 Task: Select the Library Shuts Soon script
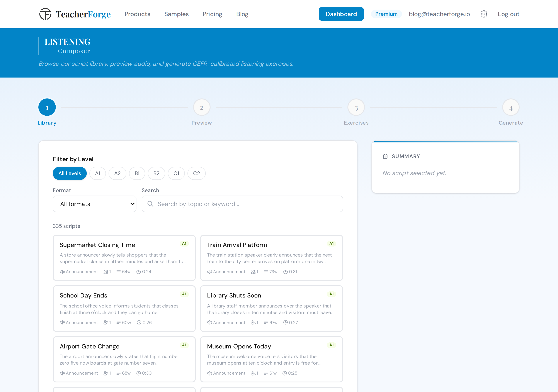[271, 308]
